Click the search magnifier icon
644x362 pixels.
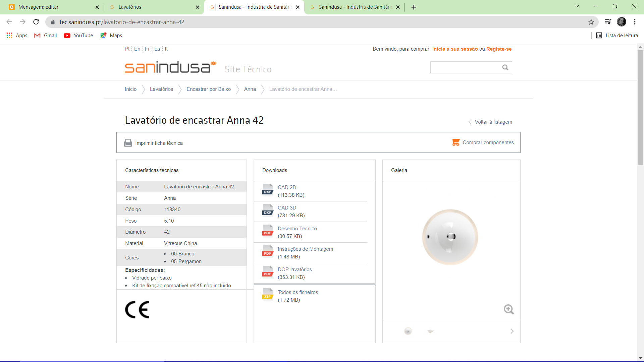tap(505, 68)
